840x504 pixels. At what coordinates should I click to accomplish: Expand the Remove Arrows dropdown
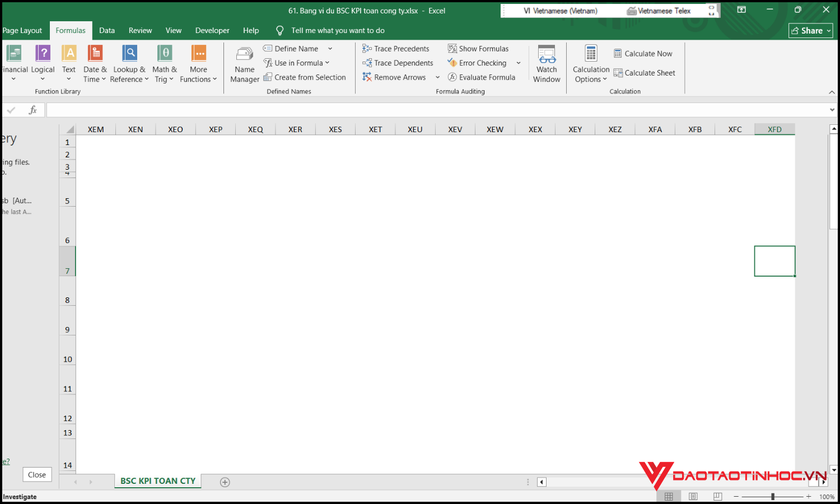tap(437, 77)
